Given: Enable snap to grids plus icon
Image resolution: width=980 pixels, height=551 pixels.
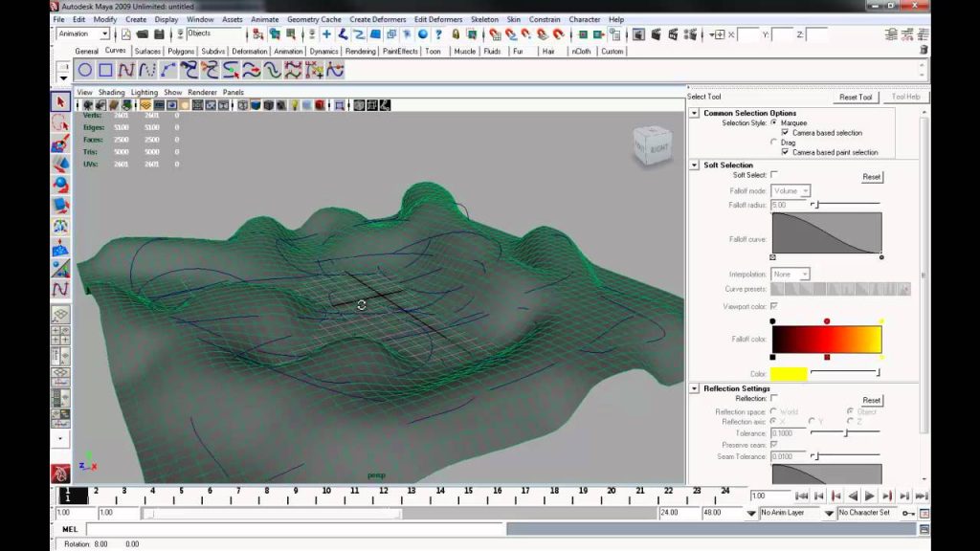Looking at the screenshot, I should [326, 34].
